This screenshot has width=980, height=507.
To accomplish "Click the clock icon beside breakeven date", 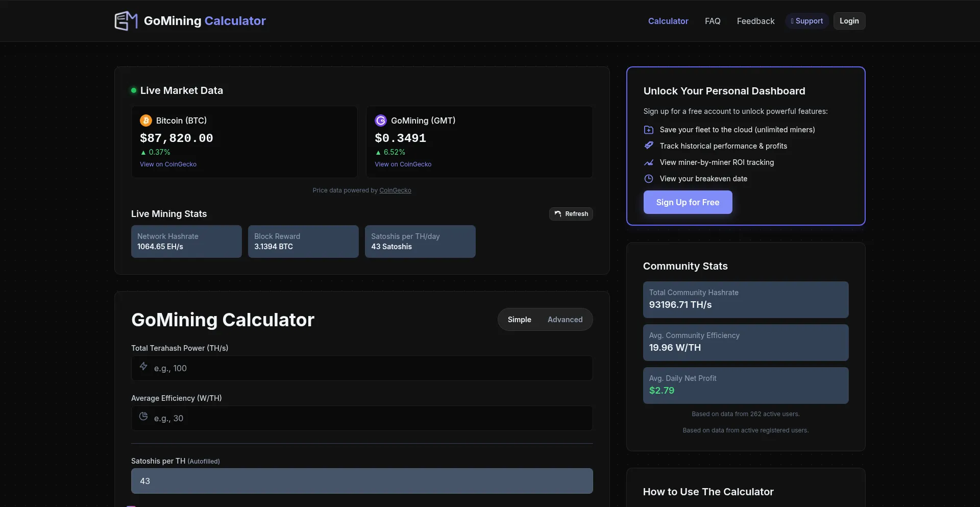I will pos(649,179).
